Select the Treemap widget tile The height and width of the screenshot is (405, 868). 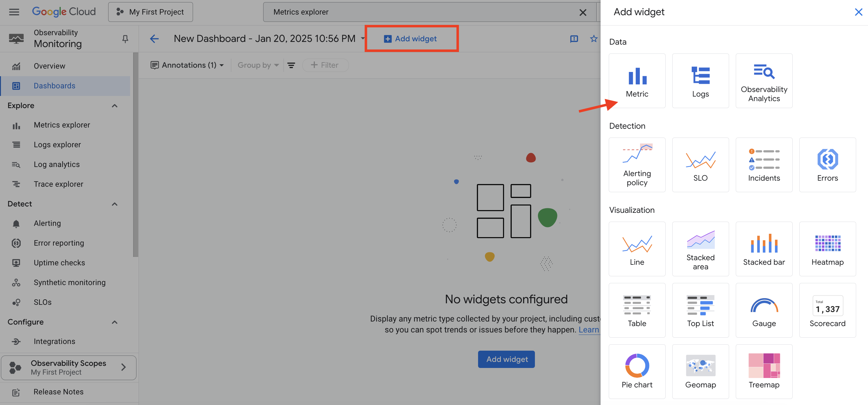763,371
